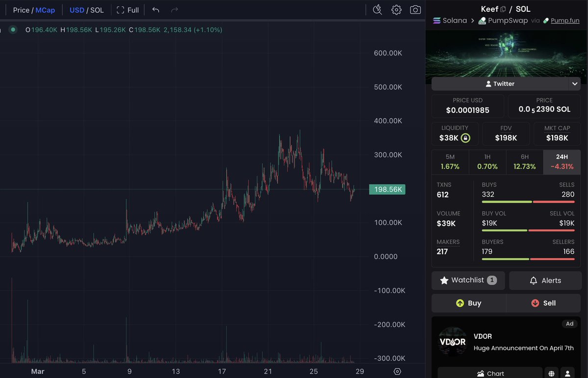Image resolution: width=588 pixels, height=378 pixels.
Task: Select the 1H timeframe tab
Action: [x=487, y=162]
